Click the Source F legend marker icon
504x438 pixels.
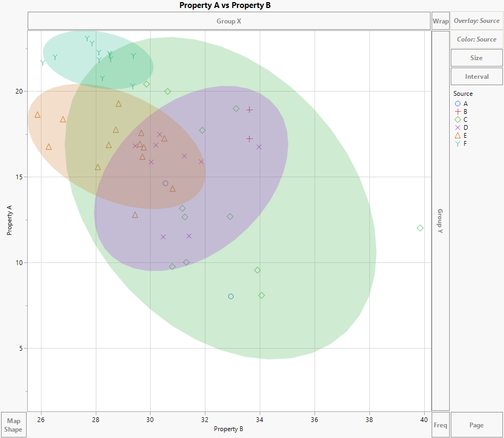457,143
